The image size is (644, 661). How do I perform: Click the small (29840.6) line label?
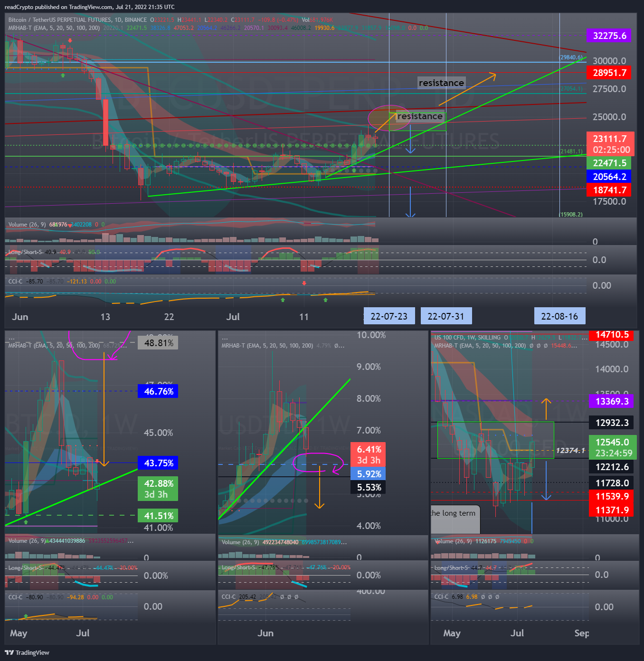571,57
